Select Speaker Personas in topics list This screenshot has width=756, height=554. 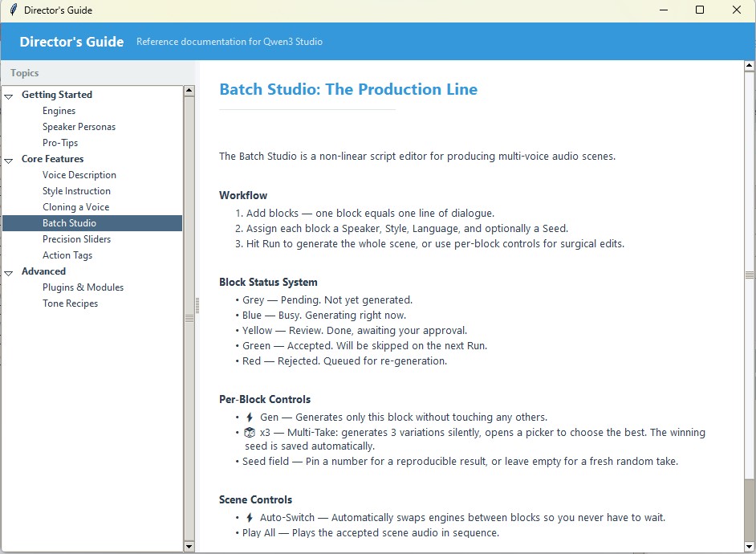[79, 127]
